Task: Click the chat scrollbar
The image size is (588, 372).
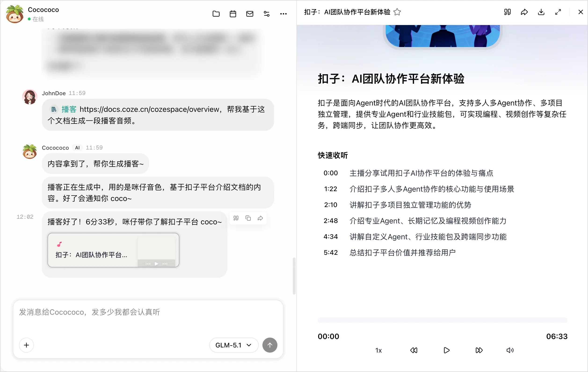Action: click(294, 276)
